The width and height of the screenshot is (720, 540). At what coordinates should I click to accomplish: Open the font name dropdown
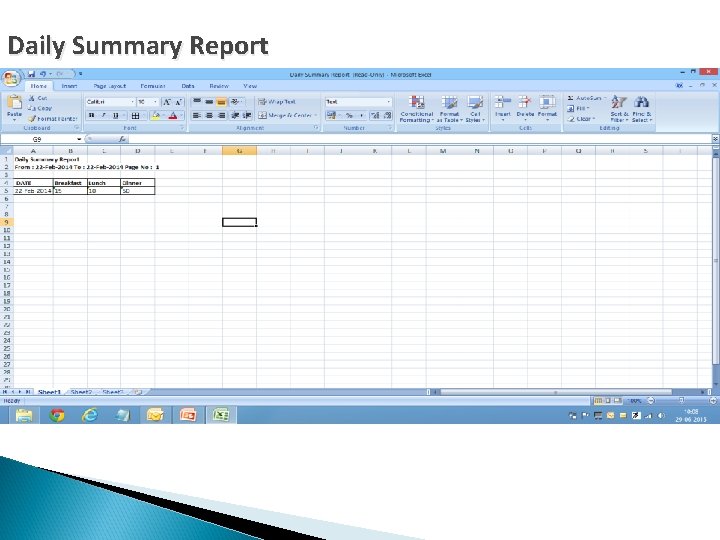(x=133, y=102)
